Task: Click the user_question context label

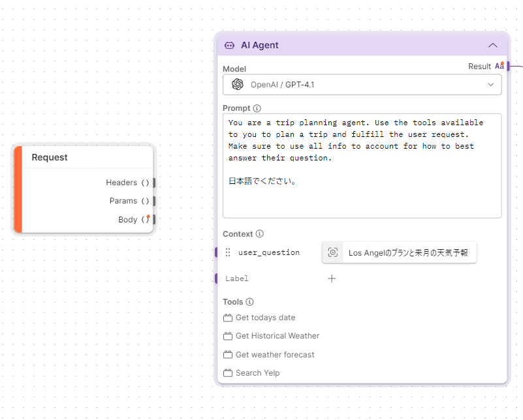Action: coord(269,252)
